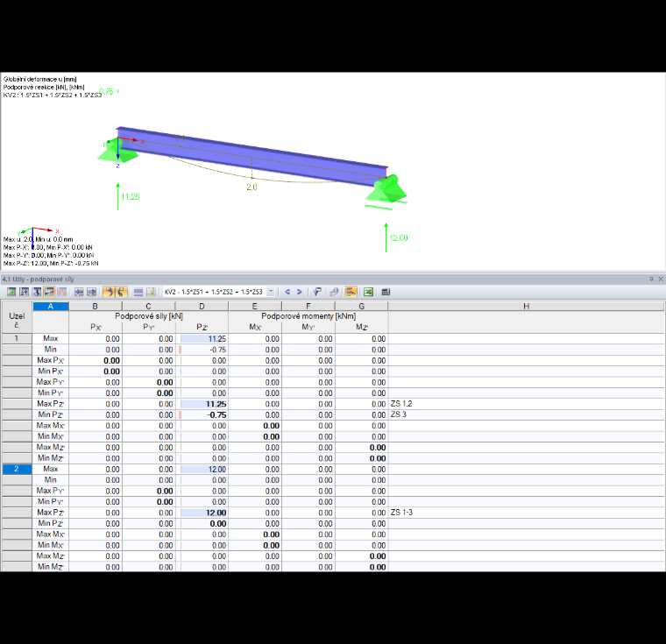Select row header for node 1
The width and height of the screenshot is (666, 644).
coord(17,338)
